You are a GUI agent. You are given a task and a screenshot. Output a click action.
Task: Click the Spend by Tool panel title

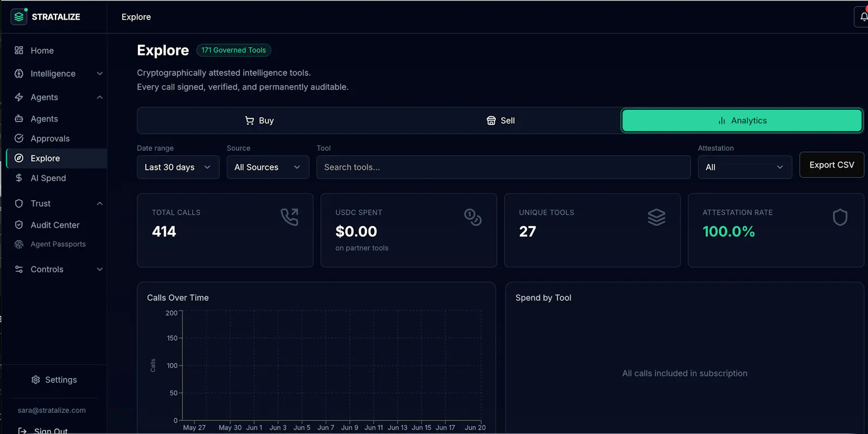(543, 298)
